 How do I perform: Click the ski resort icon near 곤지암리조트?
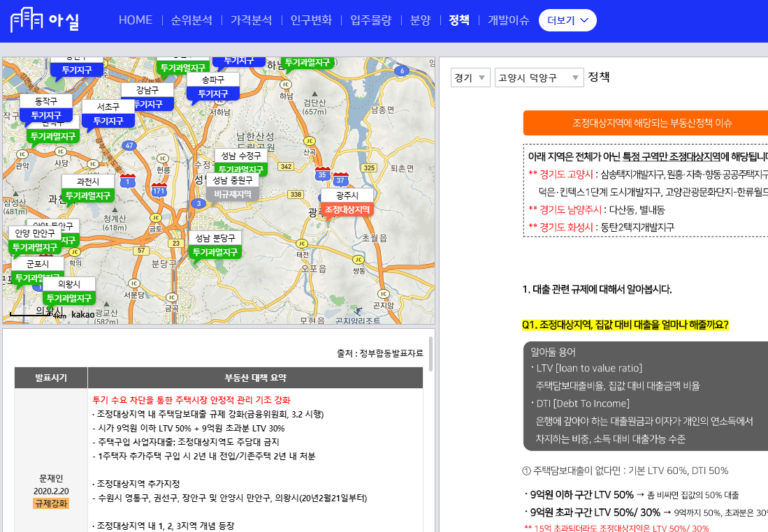coord(358,310)
